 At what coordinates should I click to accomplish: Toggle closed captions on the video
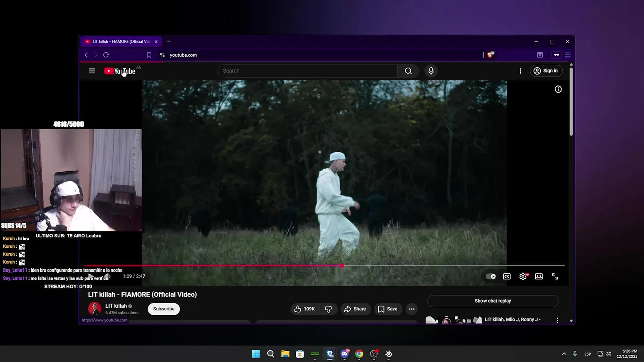pyautogui.click(x=507, y=276)
